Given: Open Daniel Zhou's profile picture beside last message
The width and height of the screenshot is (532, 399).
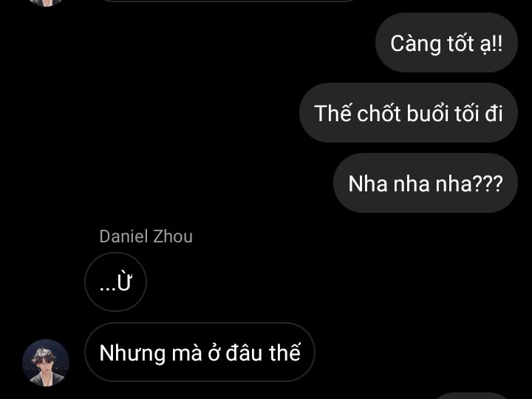Looking at the screenshot, I should [46, 363].
